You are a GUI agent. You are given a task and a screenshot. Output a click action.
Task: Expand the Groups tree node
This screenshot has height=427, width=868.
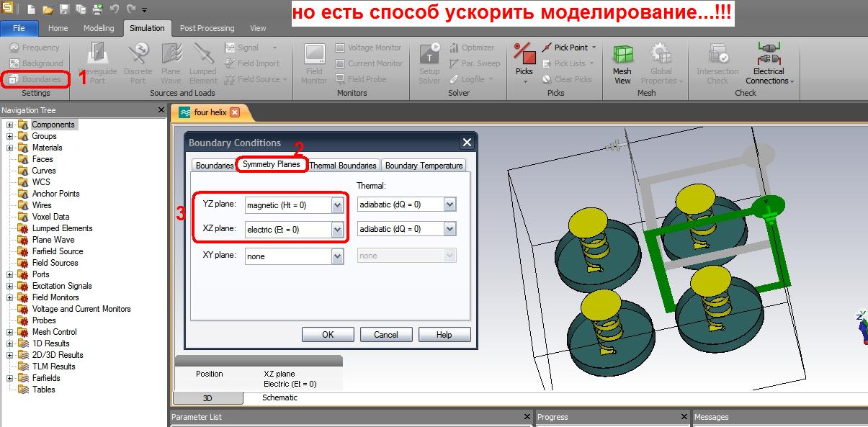click(10, 136)
